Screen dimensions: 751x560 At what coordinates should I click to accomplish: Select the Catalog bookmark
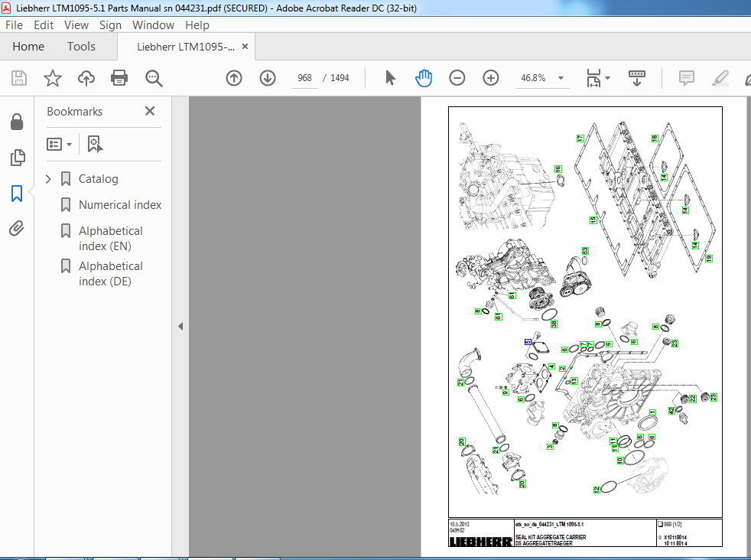[98, 179]
